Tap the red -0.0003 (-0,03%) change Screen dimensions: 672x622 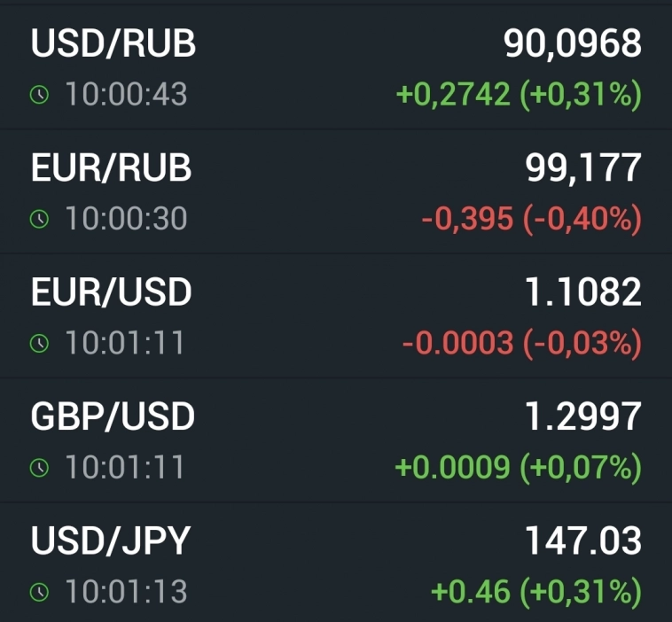pos(521,343)
